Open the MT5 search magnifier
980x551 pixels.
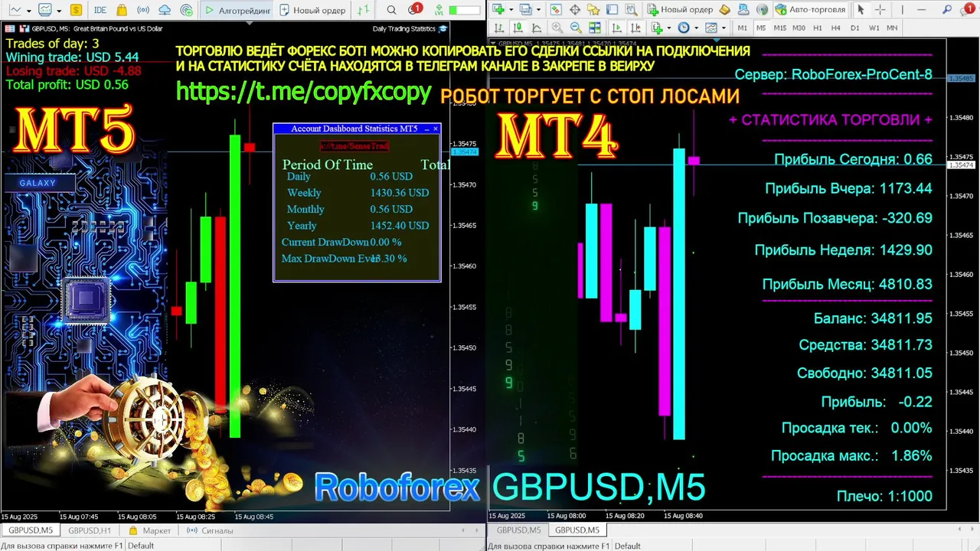(x=391, y=10)
